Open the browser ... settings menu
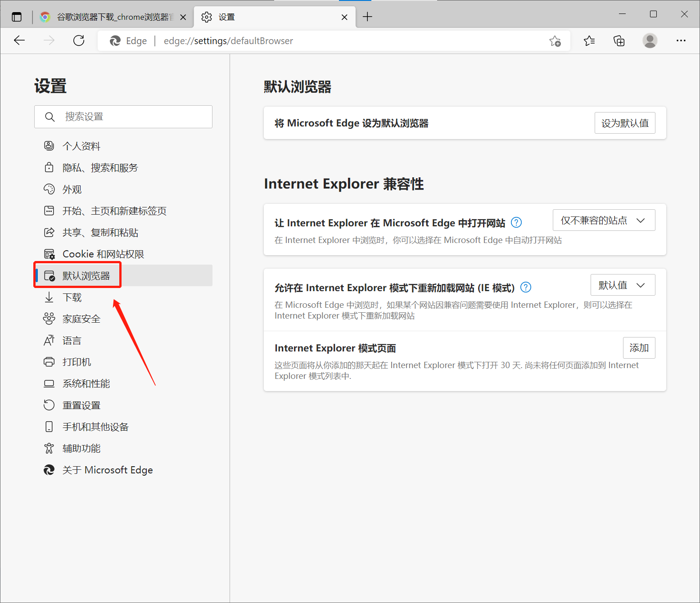This screenshot has height=603, width=700. [x=681, y=40]
